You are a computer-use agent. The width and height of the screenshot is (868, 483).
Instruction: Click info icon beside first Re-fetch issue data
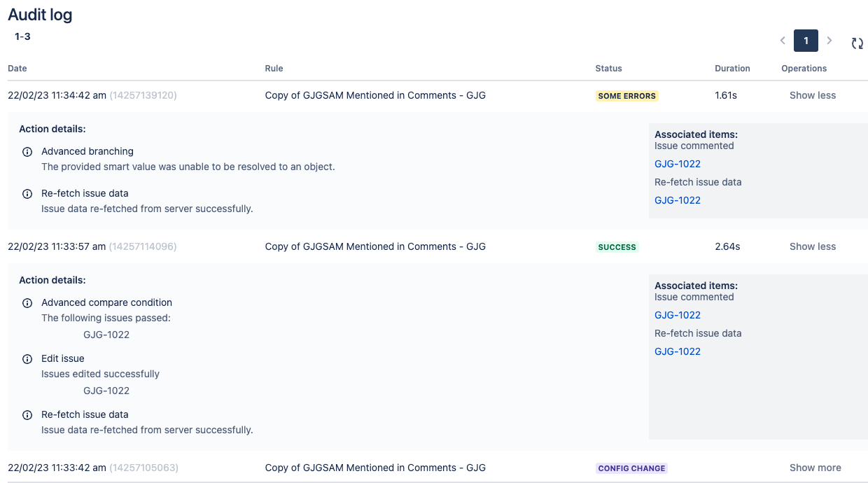[x=27, y=194]
